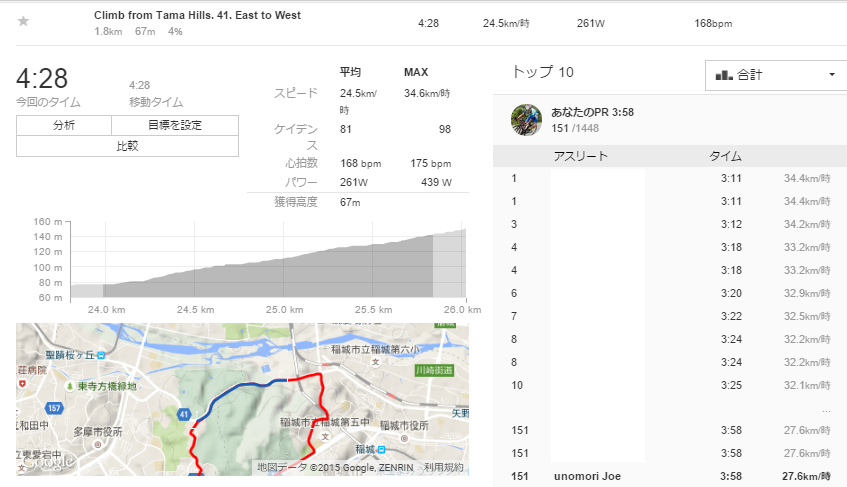Click the 聖蹟桜ヶ丘 station icon on map
The image size is (847, 487).
click(x=101, y=354)
